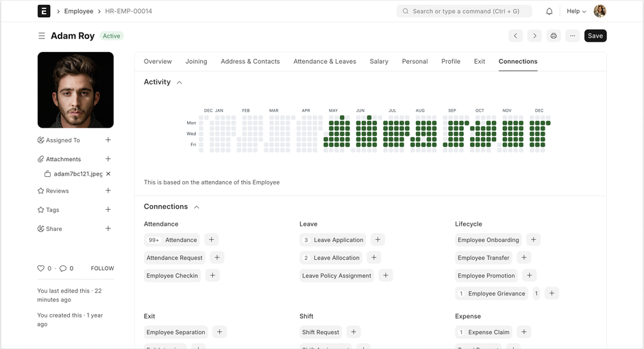Create new Leave Allocation with plus
This screenshot has height=349, width=644.
[374, 257]
